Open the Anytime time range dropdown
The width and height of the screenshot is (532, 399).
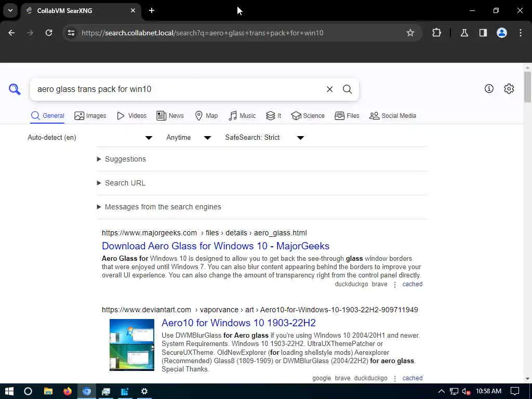[189, 137]
